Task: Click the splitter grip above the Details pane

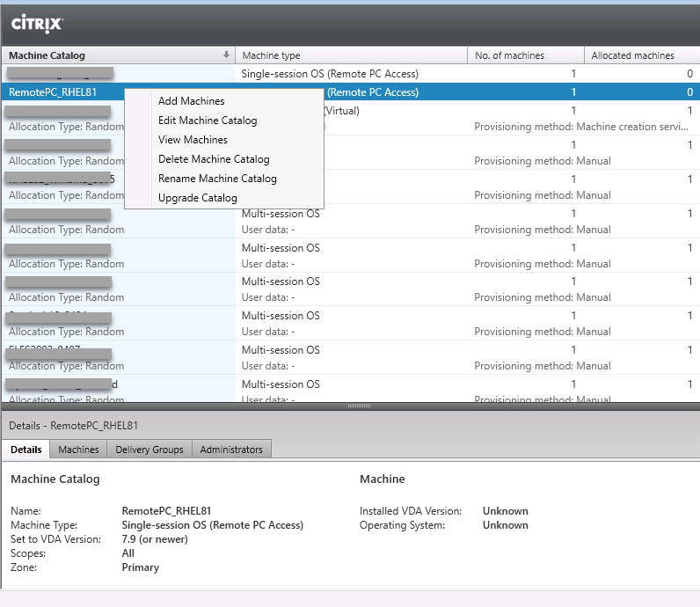Action: click(359, 406)
